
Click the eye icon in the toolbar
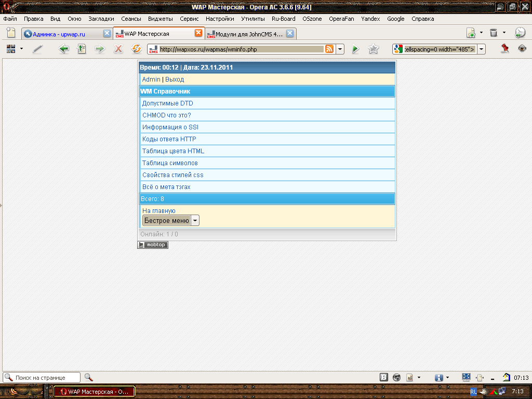(522, 48)
